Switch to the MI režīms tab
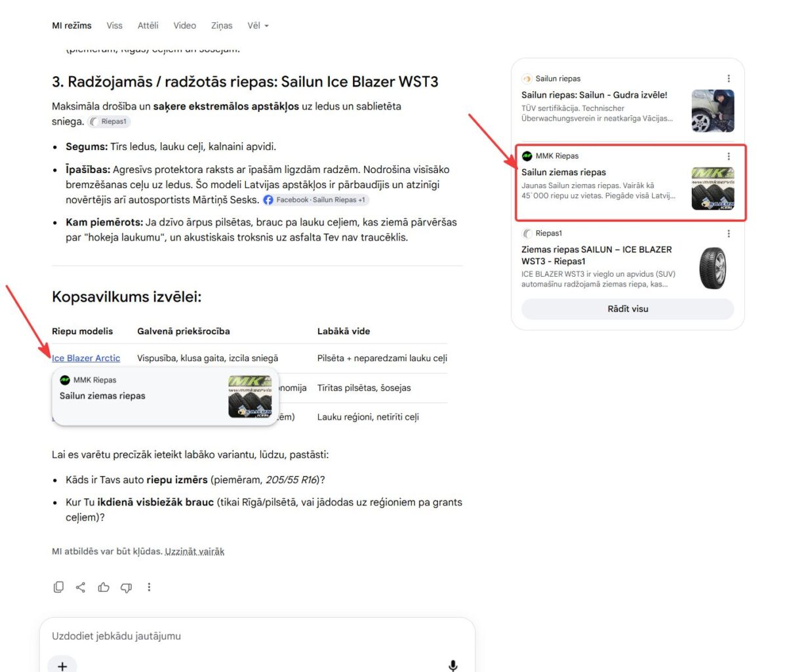The width and height of the screenshot is (787, 672). tap(71, 26)
